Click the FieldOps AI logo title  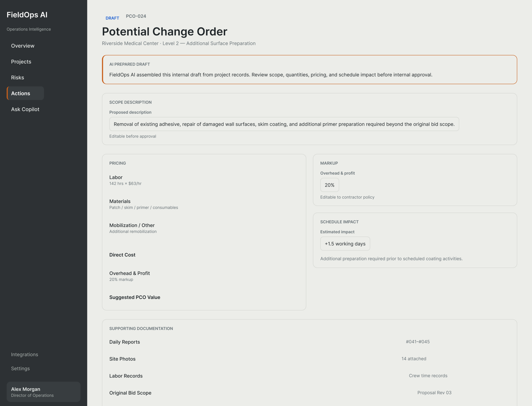pos(27,15)
